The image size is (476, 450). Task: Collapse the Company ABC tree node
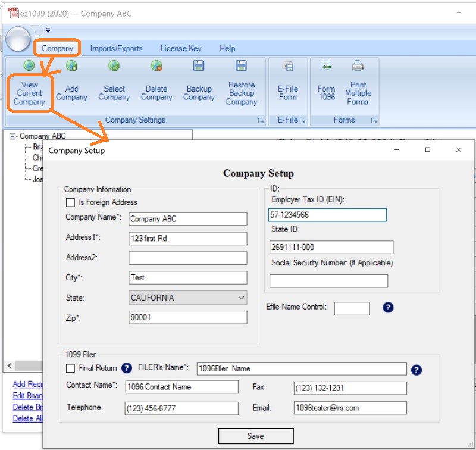12,136
